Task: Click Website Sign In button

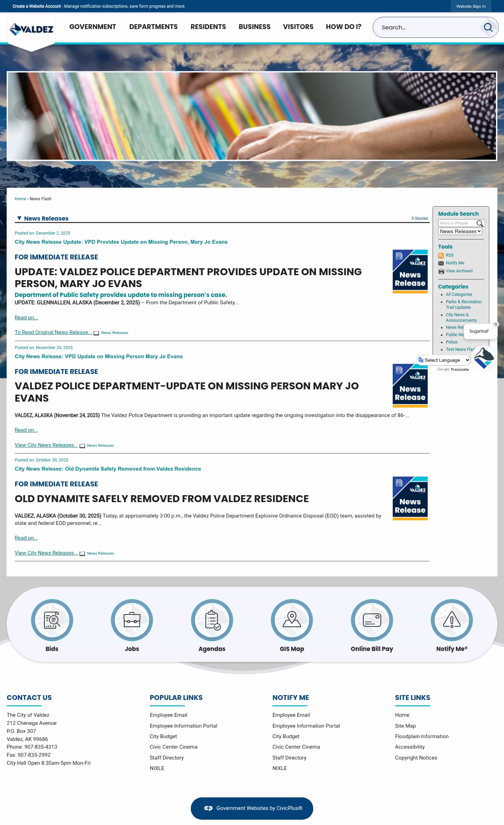Action: tap(471, 6)
